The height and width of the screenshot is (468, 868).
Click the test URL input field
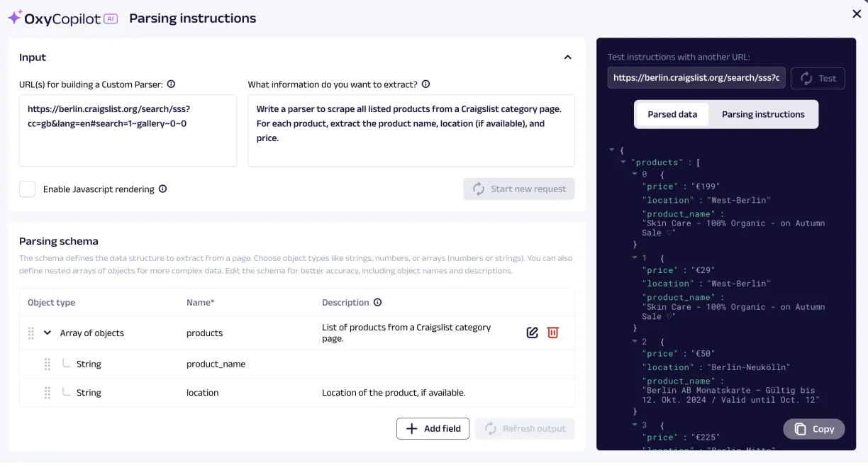696,78
